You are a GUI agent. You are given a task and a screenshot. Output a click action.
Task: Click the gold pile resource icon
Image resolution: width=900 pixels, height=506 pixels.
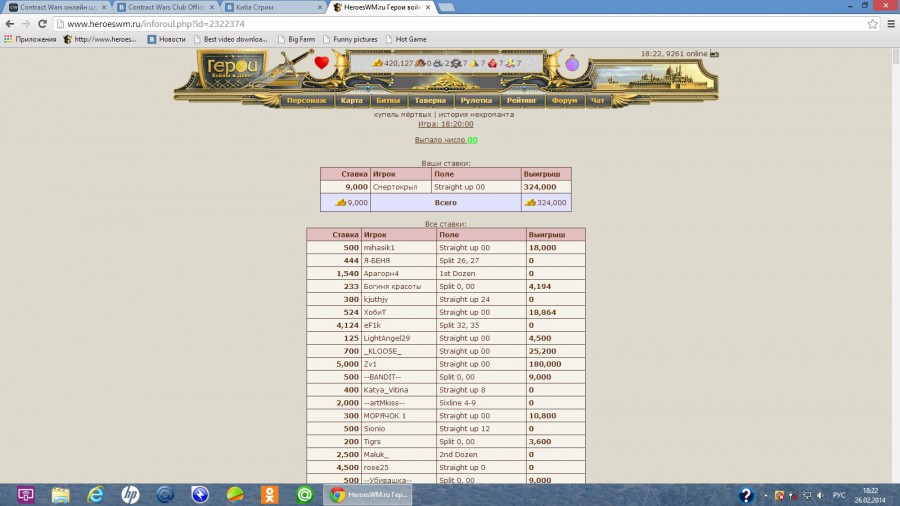(377, 63)
